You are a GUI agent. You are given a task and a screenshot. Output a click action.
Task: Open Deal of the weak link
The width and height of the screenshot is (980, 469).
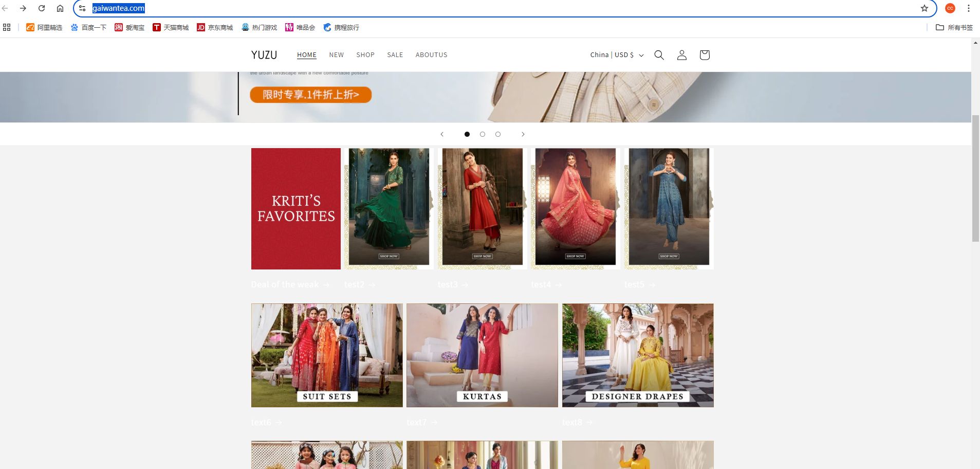(x=290, y=284)
